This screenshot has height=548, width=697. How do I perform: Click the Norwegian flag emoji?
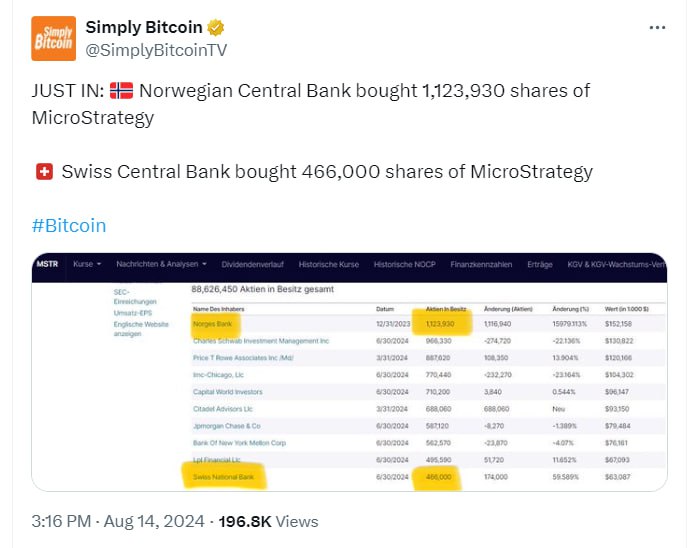(x=121, y=91)
